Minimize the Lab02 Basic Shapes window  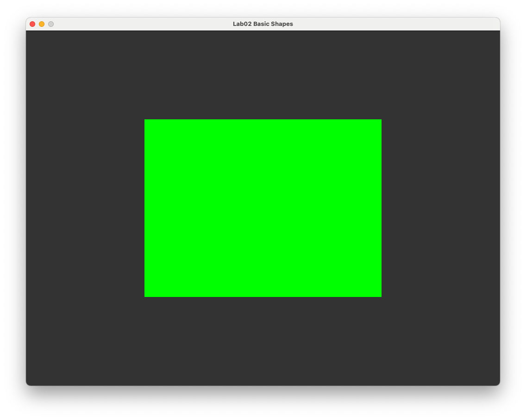coord(42,24)
